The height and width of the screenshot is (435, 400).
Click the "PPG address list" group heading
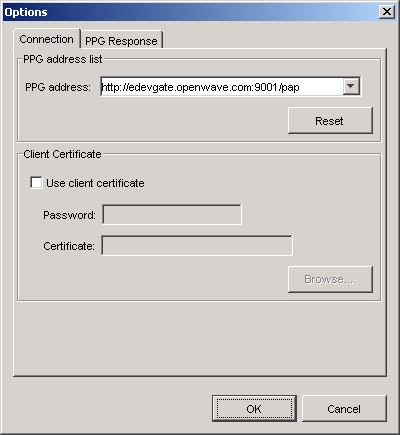click(x=63, y=59)
